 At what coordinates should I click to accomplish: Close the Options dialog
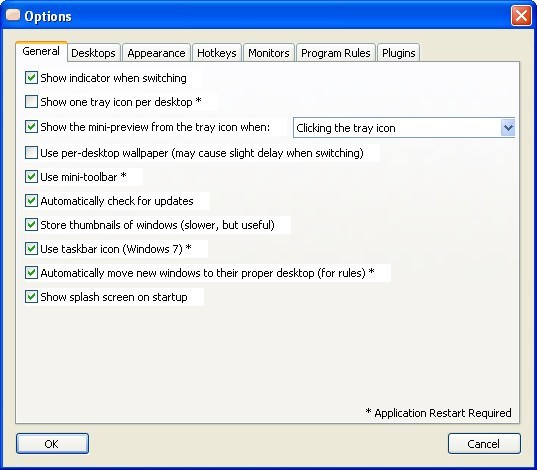tap(521, 15)
